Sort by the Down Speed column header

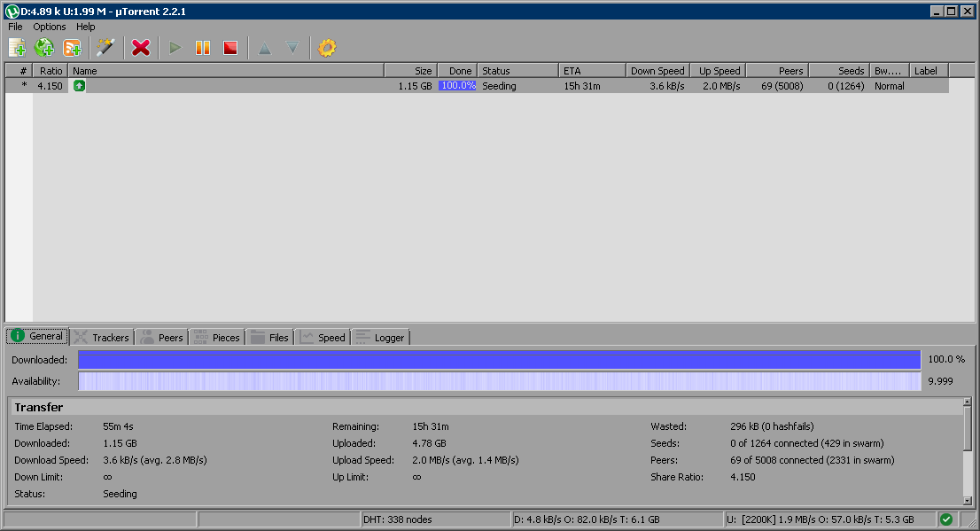point(657,71)
